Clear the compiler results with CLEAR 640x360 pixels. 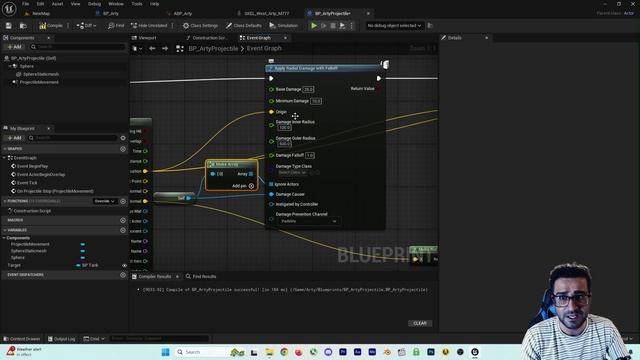(x=420, y=323)
